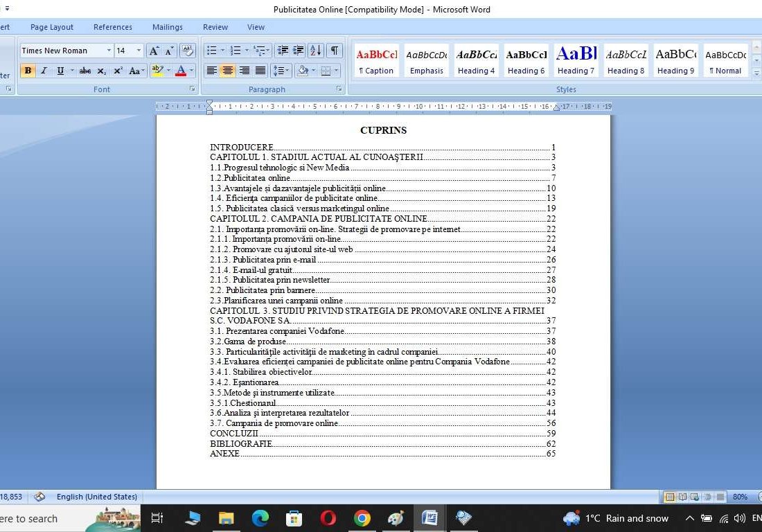Open the font name dropdown
The image size is (762, 532).
pos(109,51)
